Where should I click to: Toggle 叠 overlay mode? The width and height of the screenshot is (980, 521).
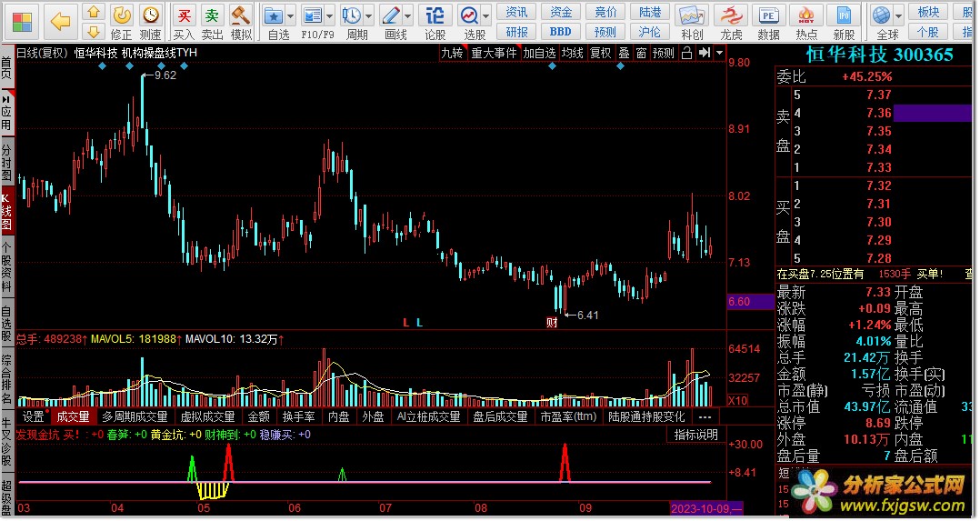pyautogui.click(x=624, y=53)
